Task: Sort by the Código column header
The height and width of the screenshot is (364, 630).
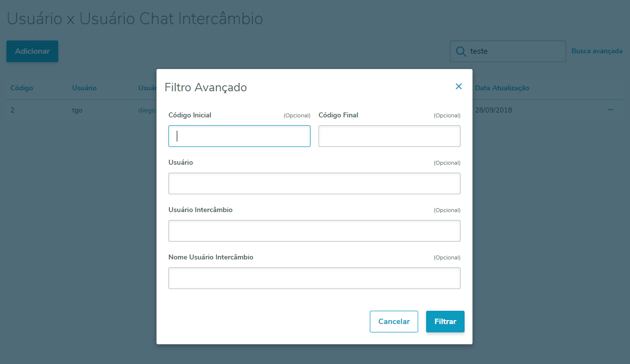Action: pyautogui.click(x=22, y=88)
